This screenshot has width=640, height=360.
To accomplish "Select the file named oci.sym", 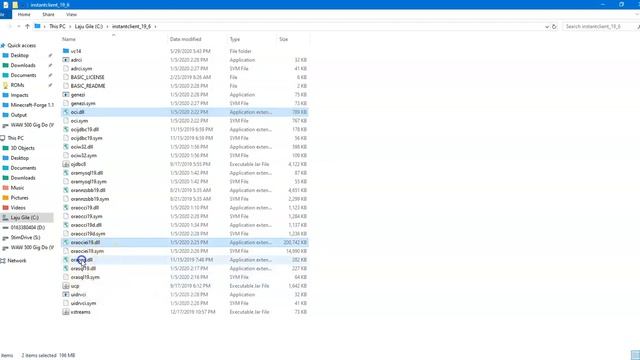I will (x=79, y=121).
